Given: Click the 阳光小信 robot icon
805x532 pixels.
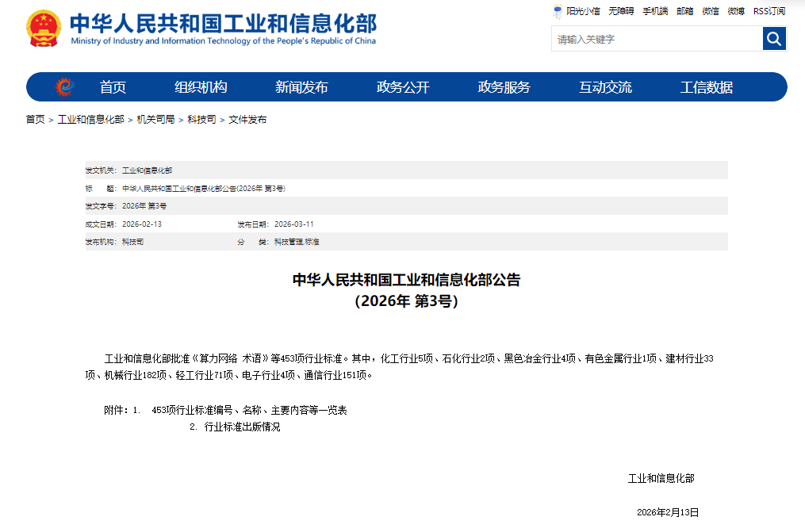Looking at the screenshot, I should tap(558, 11).
